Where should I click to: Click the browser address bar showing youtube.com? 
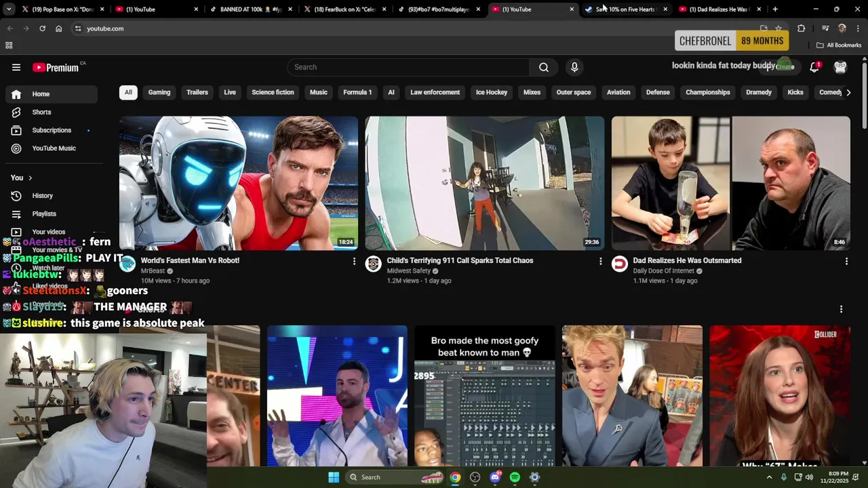pos(414,28)
